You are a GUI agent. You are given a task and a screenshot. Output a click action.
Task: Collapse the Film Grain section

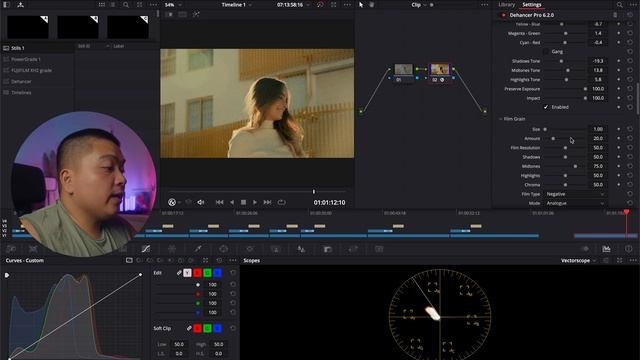(501, 119)
